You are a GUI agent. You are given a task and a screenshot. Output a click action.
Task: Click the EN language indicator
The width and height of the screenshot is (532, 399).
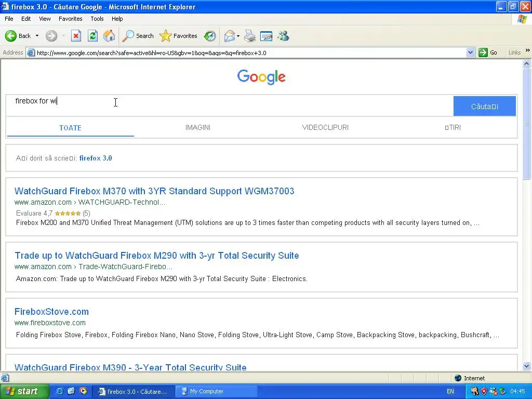pyautogui.click(x=450, y=391)
